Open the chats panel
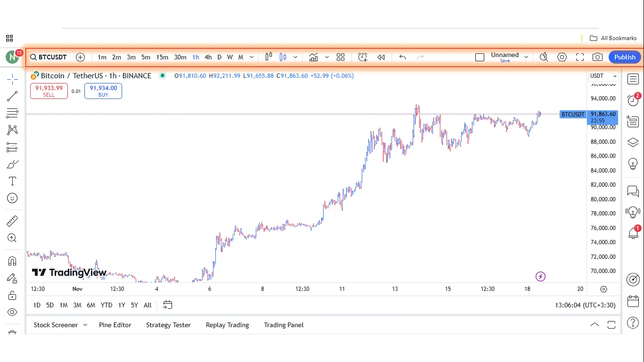Screen dimensions: 644x362 633,191
